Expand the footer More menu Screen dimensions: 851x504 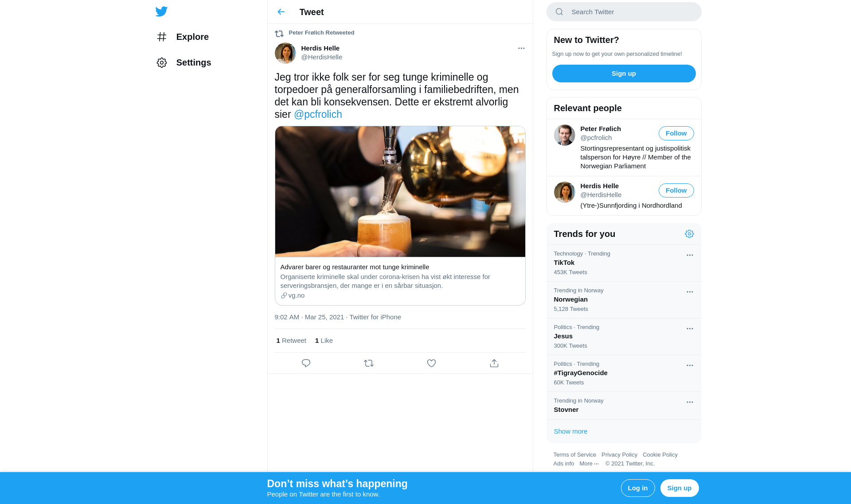pyautogui.click(x=589, y=464)
